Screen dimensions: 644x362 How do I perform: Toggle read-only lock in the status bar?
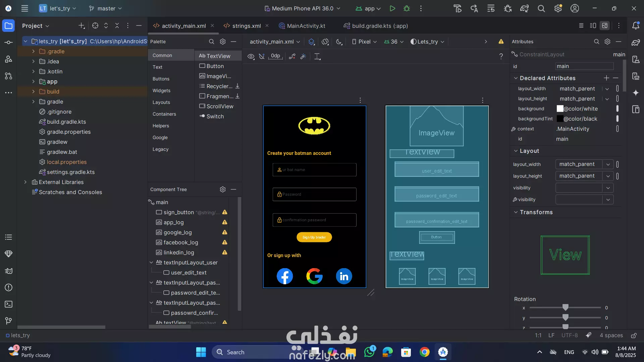pos(634,336)
